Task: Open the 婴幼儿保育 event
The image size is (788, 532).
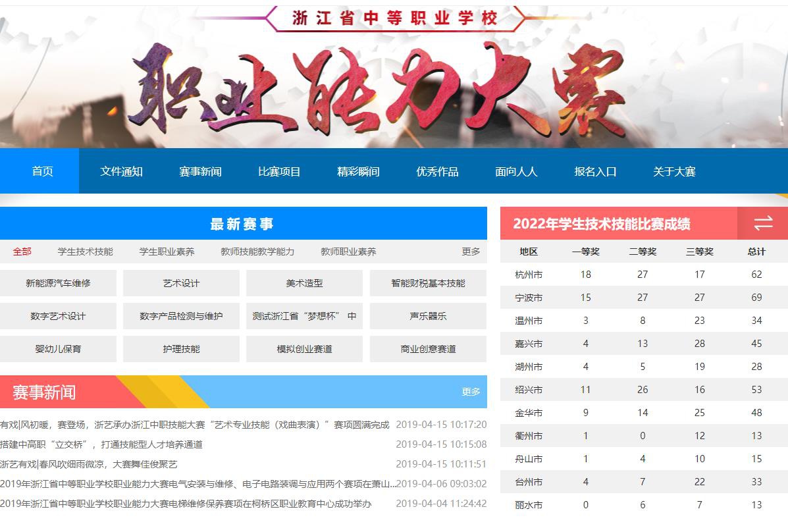Action: (59, 349)
